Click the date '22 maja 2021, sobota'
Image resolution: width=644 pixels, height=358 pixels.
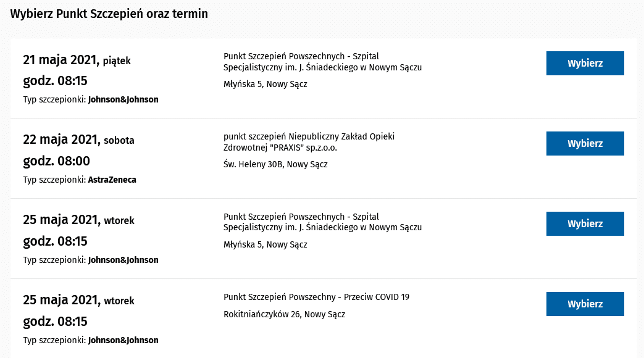point(78,140)
